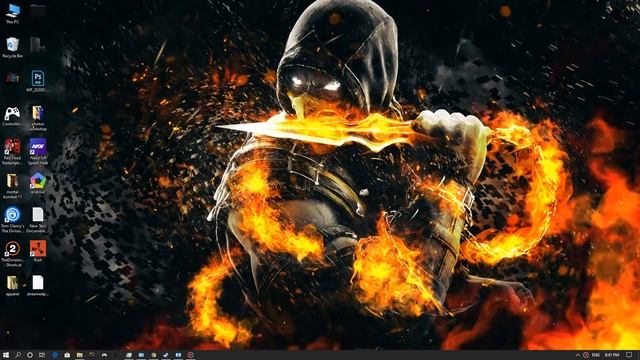Open the This PC desktop icon
640x360 pixels.
[x=13, y=13]
